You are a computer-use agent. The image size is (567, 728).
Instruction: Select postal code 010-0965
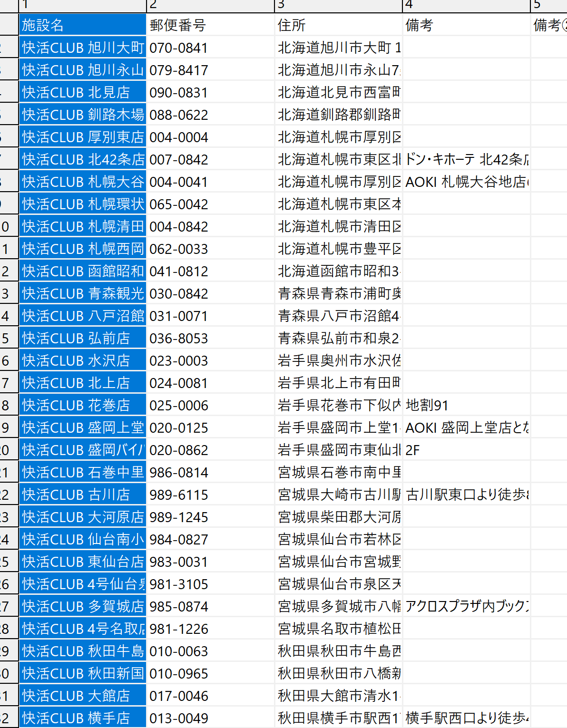point(210,673)
